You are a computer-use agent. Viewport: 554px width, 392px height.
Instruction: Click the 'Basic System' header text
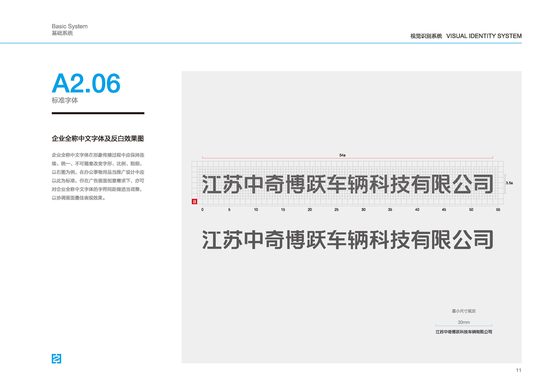69,26
